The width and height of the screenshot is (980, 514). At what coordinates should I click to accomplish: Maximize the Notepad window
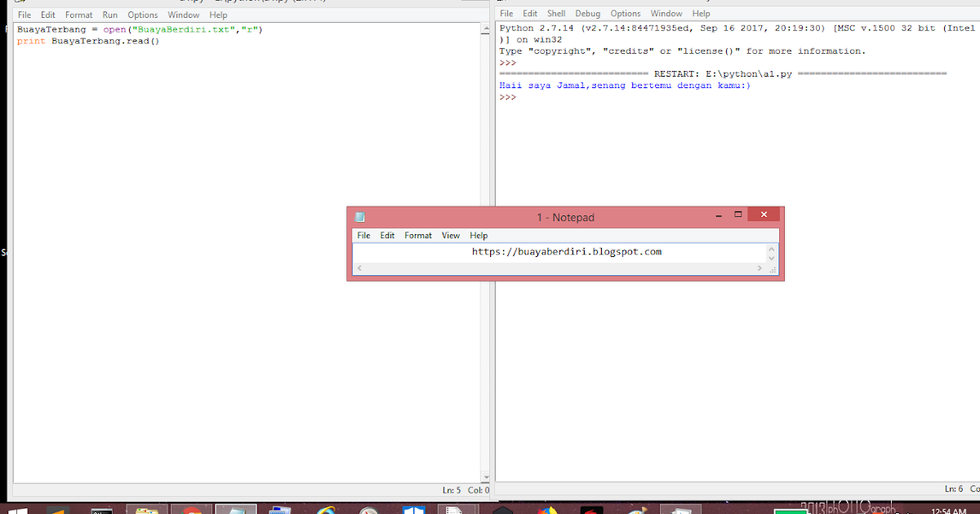click(738, 215)
